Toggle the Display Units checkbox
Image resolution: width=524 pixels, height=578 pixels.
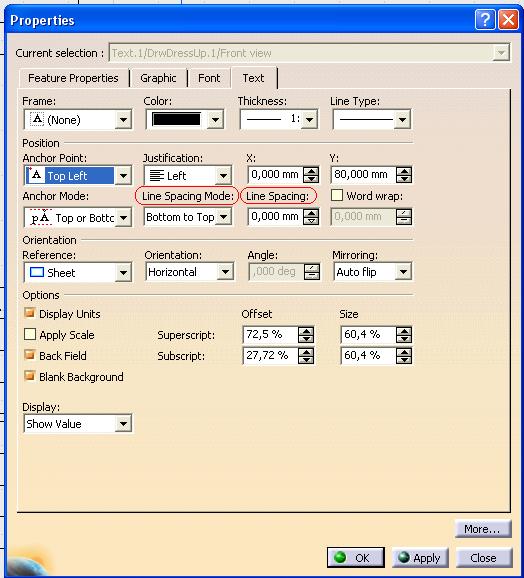click(x=29, y=313)
